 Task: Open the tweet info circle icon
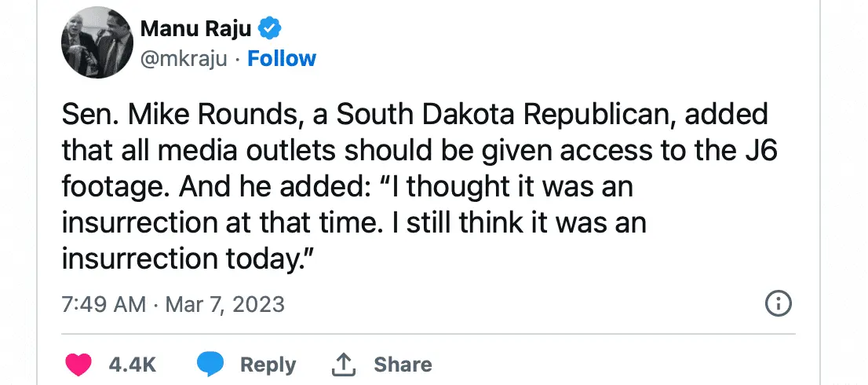click(x=778, y=303)
